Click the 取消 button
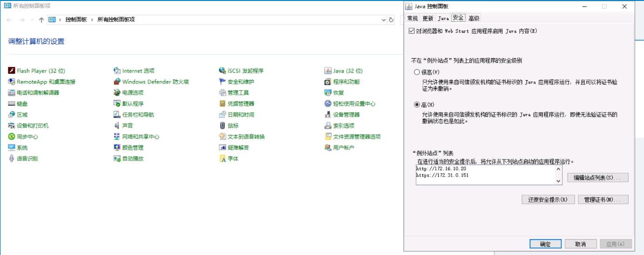The width and height of the screenshot is (644, 255). [581, 244]
